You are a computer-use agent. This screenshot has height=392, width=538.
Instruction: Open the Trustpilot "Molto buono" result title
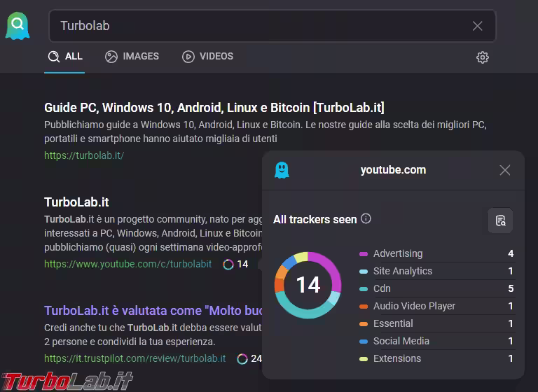pyautogui.click(x=153, y=310)
